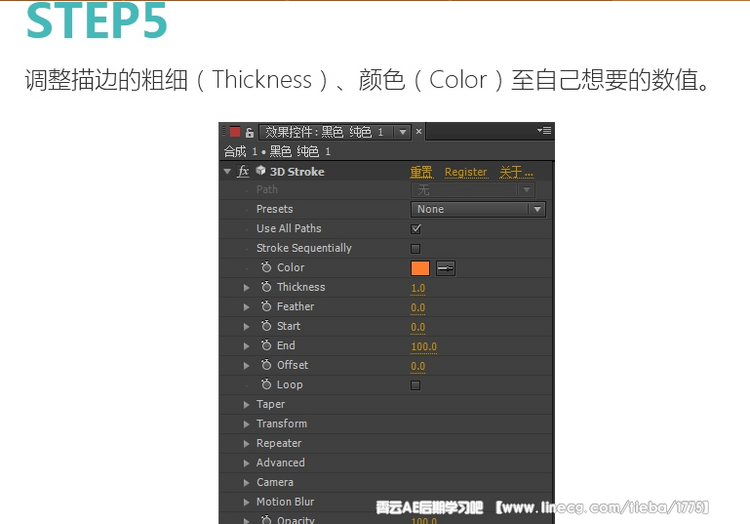Expand the Motion Blur group
Screen dimensions: 750x524
click(246, 502)
